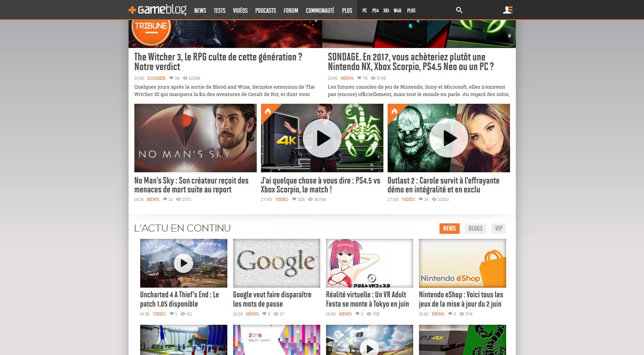Click comments icon under VR Adult Festa news
The image size is (644, 355).
[357, 314]
